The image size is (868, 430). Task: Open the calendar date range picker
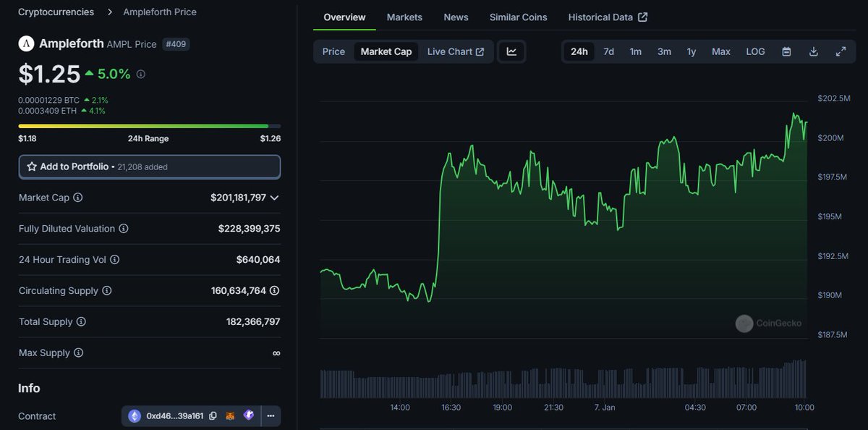(786, 51)
